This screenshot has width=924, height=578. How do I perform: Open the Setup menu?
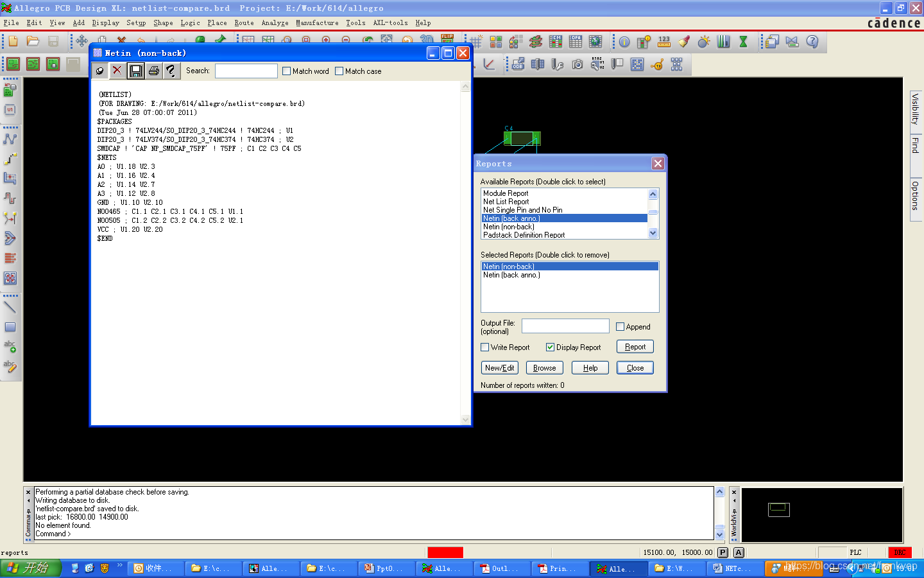tap(136, 22)
